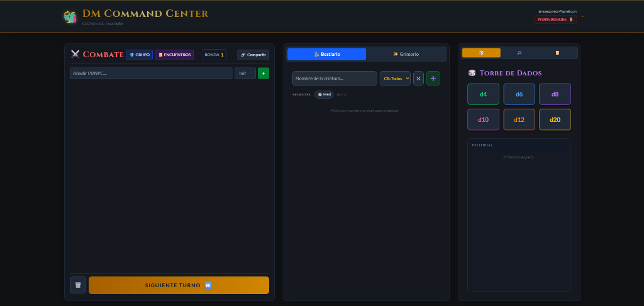Click the Historial label in dice log
644x306 pixels.
482,145
